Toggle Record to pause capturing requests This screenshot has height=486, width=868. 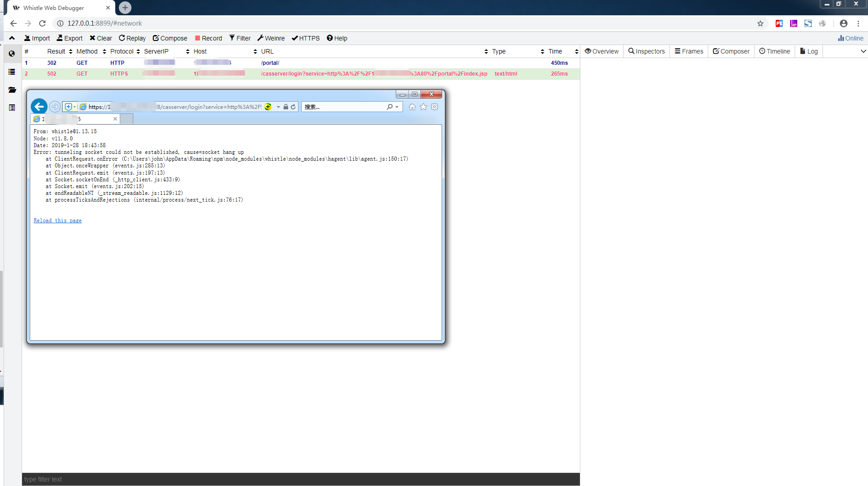(x=208, y=38)
